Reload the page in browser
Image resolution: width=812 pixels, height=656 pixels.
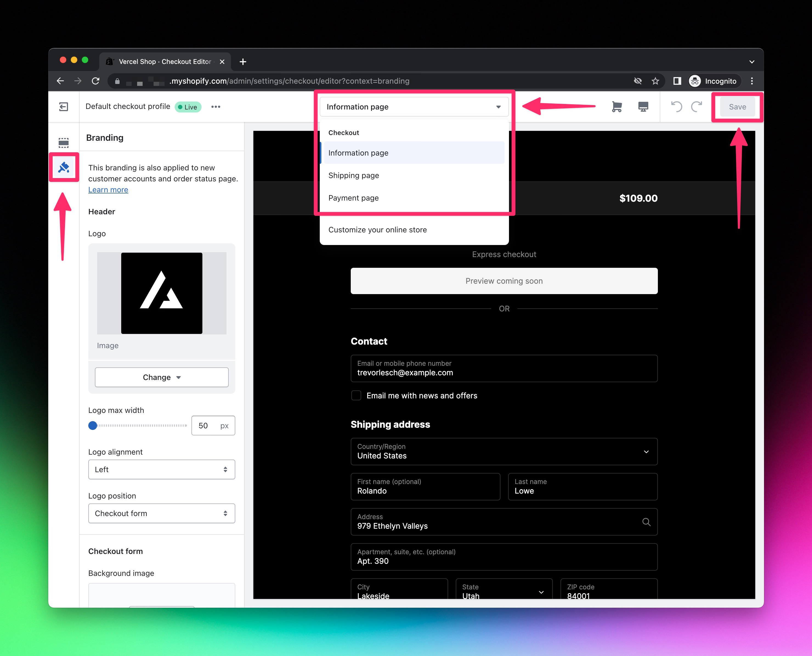pos(95,81)
